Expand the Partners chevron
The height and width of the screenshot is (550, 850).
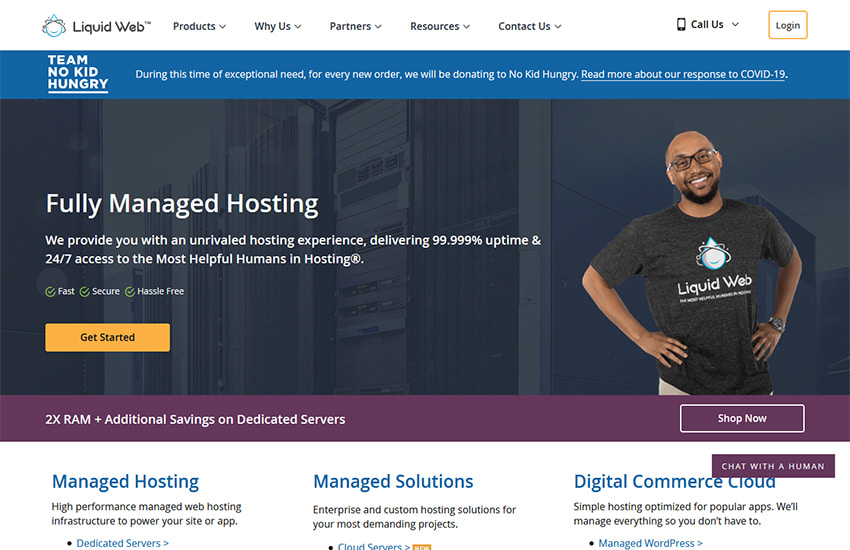378,27
